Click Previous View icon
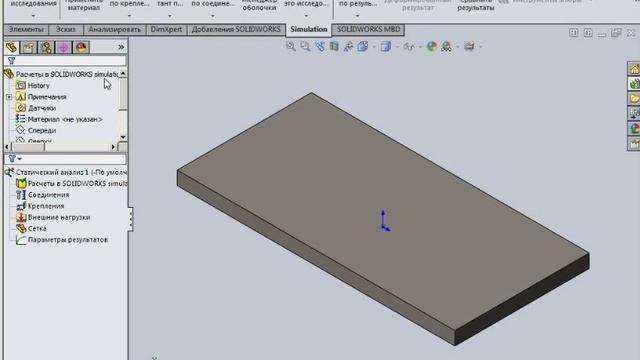 pyautogui.click(x=320, y=47)
